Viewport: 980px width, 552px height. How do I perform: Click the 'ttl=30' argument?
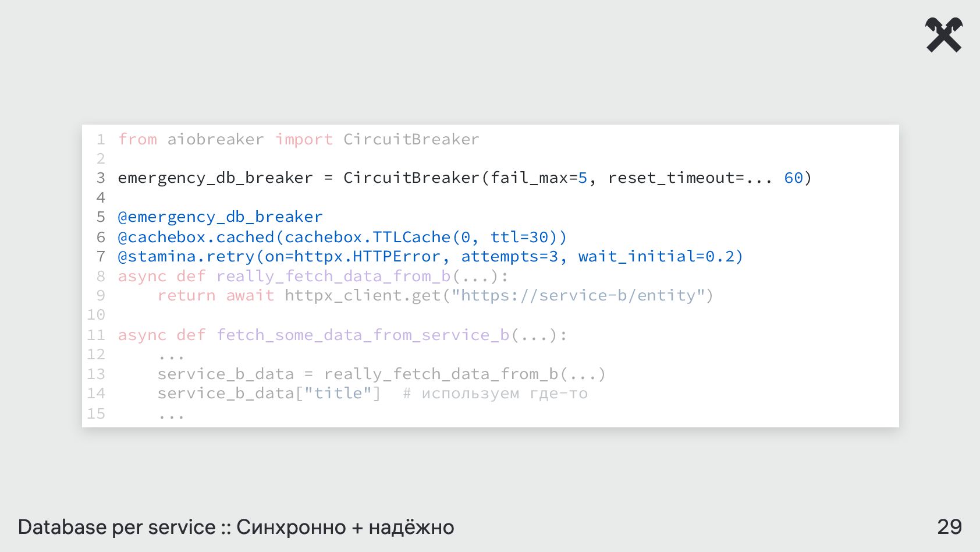pyautogui.click(x=519, y=237)
